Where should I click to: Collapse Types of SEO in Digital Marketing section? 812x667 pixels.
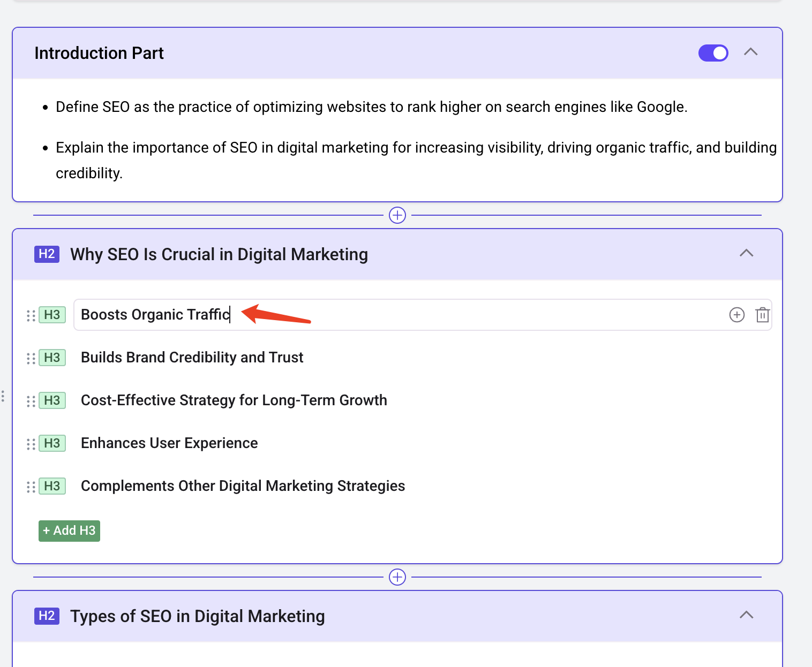pyautogui.click(x=747, y=615)
